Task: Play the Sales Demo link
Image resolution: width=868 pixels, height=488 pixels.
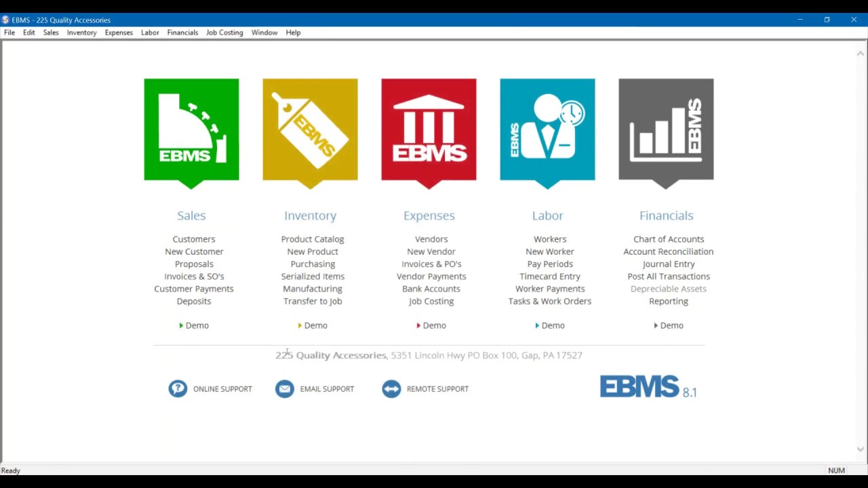Action: 194,325
